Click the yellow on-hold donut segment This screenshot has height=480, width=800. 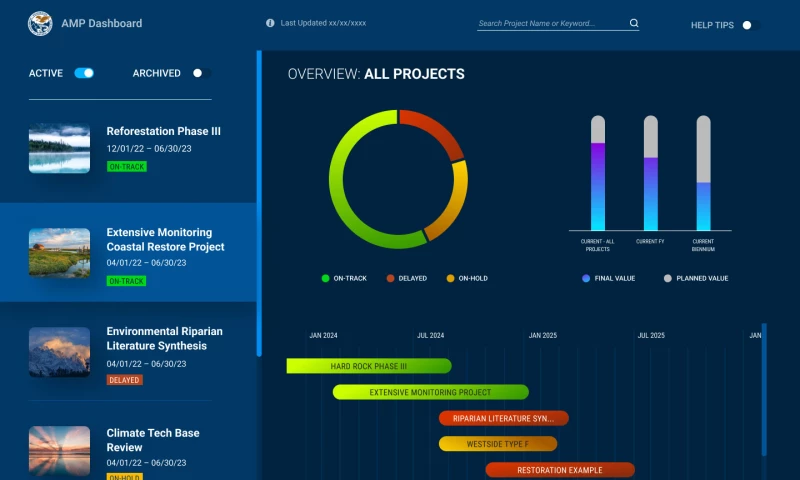(x=455, y=204)
